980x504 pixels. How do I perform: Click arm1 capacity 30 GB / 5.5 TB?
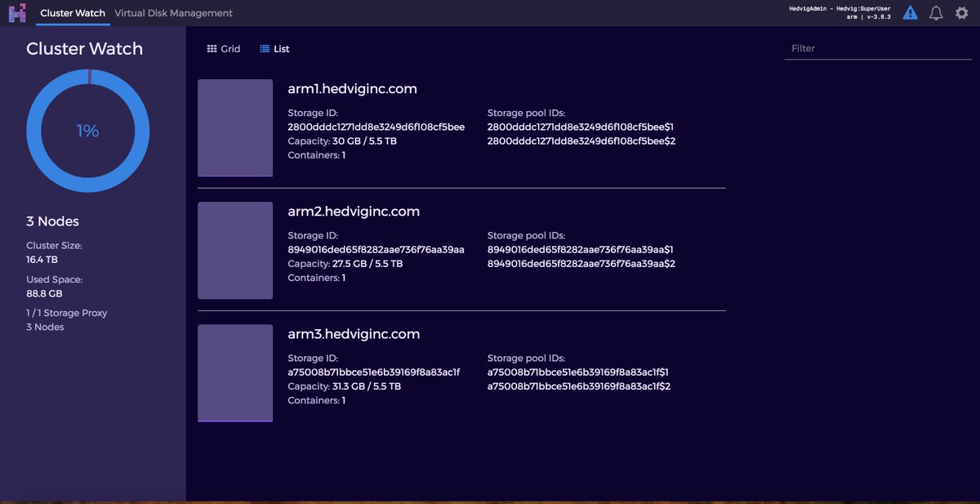click(364, 140)
